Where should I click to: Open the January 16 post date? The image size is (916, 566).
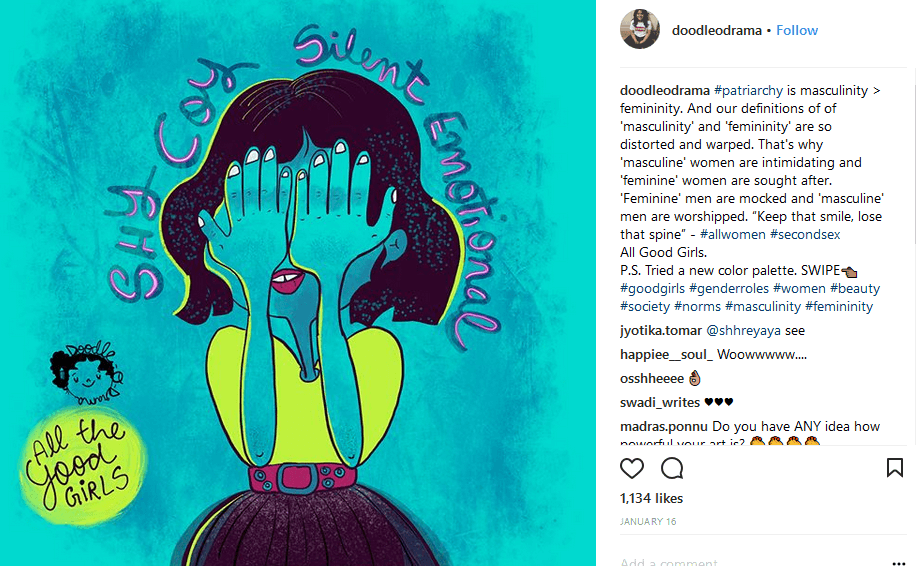click(x=648, y=522)
